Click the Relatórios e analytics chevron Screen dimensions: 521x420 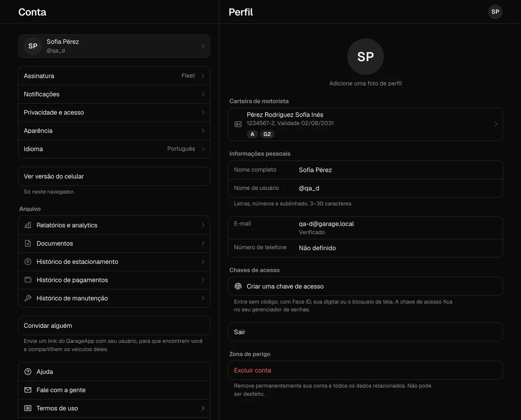tap(203, 225)
